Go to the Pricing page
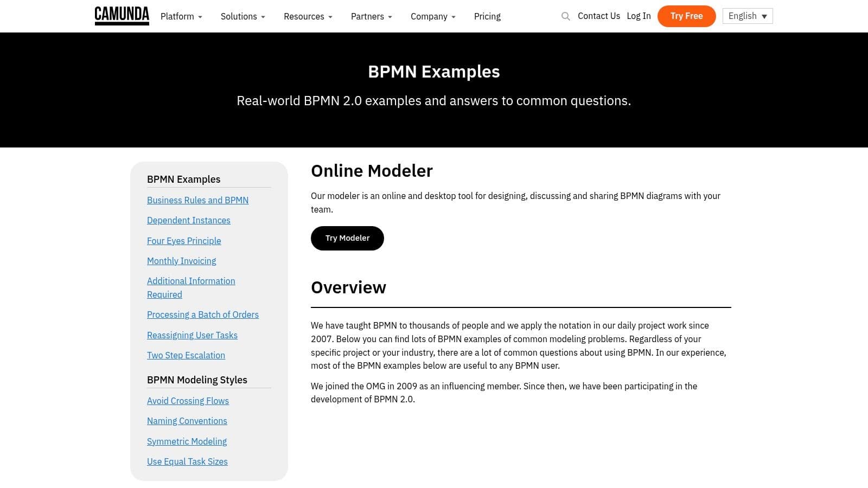Image resolution: width=868 pixels, height=488 pixels. (x=487, y=16)
